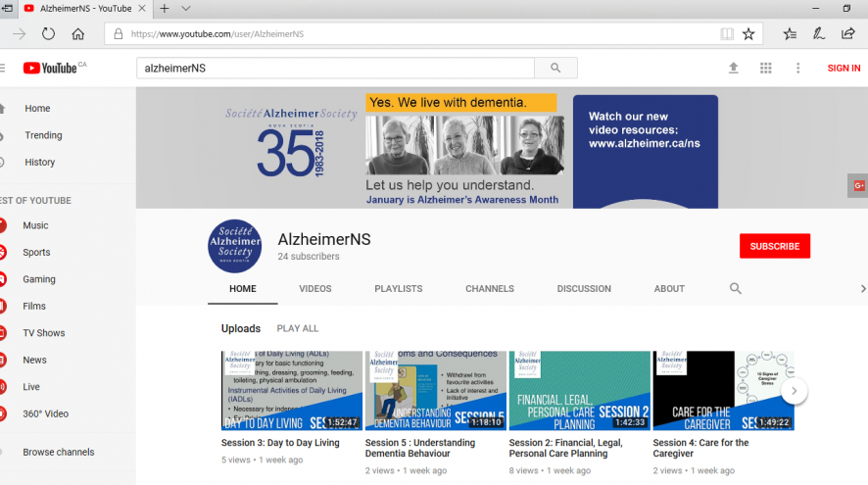
Task: Click the set aside tabs icon
Action: [x=7, y=8]
